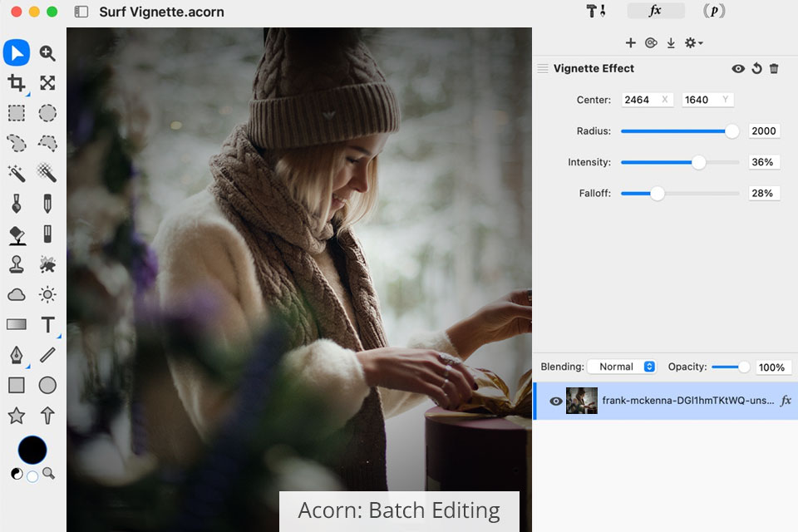The height and width of the screenshot is (532, 798).
Task: Delete the Vignette Effect filter
Action: tap(774, 68)
